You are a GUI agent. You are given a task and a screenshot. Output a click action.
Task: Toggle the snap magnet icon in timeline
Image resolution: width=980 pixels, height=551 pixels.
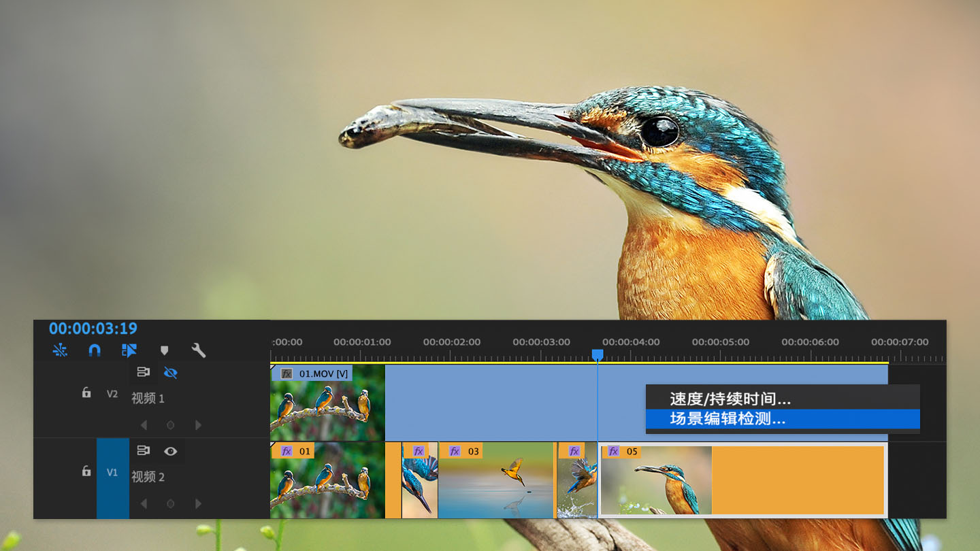tap(95, 350)
